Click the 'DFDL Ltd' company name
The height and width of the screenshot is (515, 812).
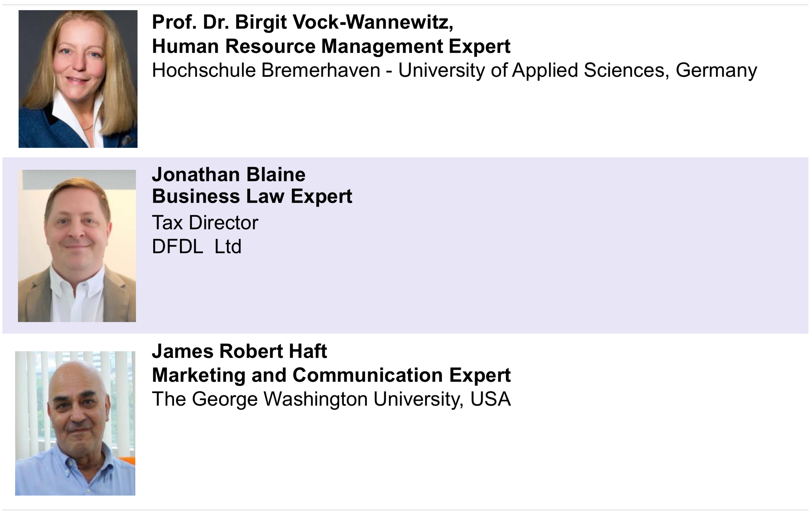197,246
